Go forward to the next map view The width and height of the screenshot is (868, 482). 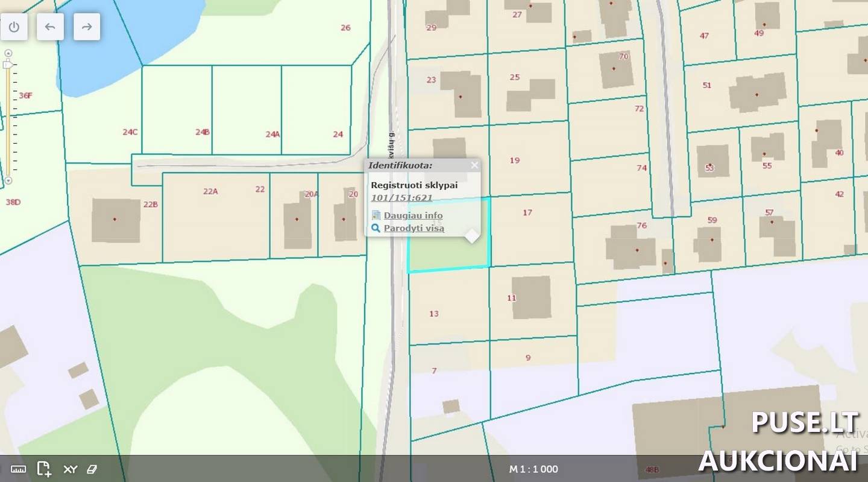(x=87, y=27)
